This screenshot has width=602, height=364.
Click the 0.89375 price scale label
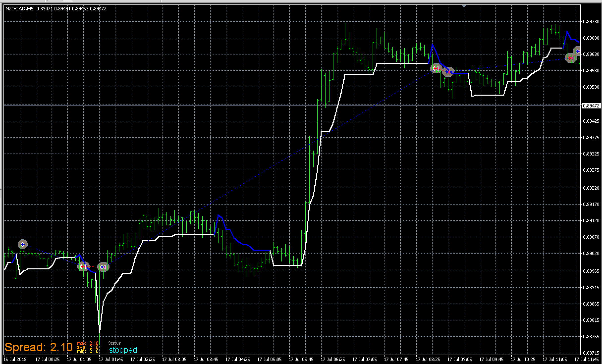point(591,137)
